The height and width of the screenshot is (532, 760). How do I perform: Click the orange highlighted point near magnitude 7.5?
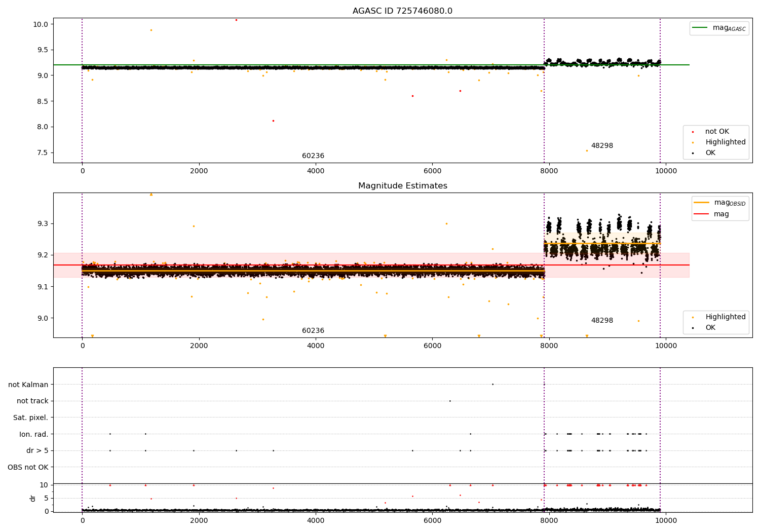(x=587, y=150)
